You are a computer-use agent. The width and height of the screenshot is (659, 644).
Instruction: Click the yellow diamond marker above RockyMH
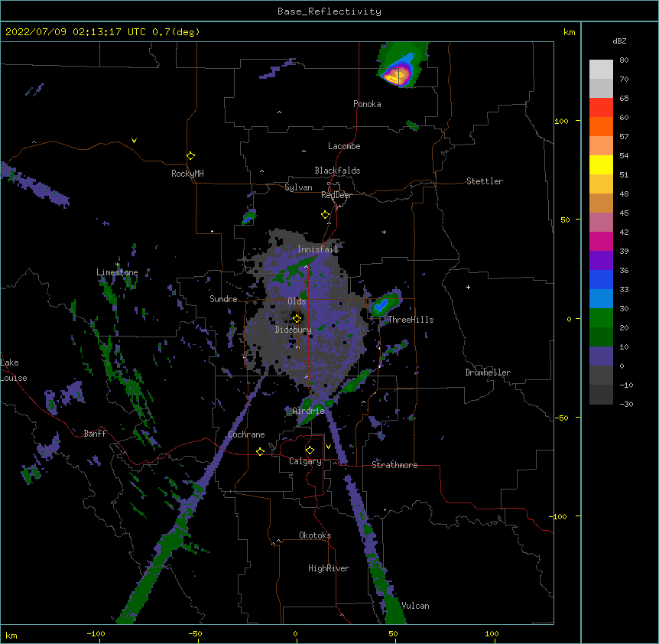point(190,156)
